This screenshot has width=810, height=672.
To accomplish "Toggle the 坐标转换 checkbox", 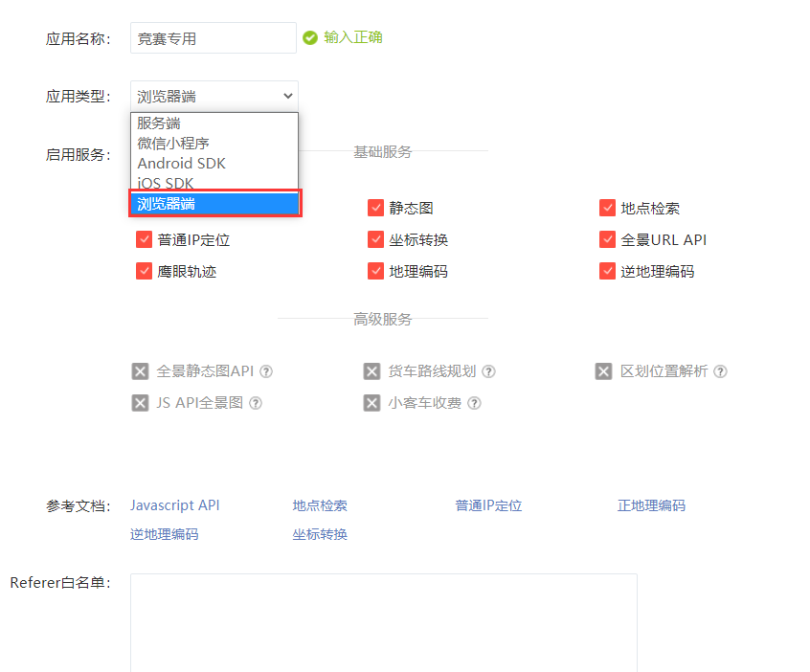I will tap(375, 239).
